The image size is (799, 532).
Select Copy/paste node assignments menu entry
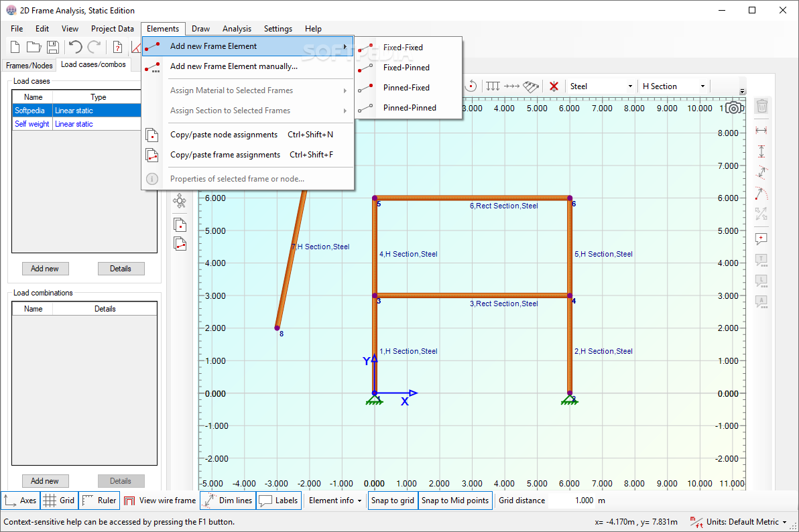(247, 135)
